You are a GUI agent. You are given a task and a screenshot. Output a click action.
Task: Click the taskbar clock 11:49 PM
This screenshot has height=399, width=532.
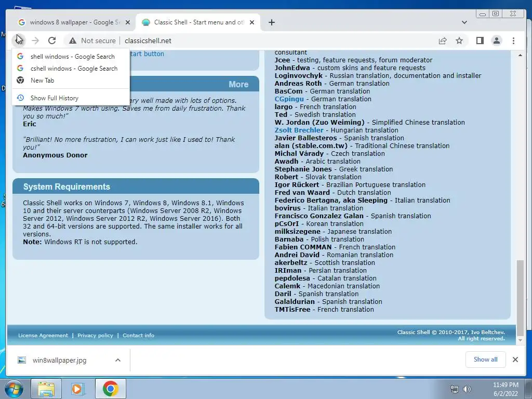click(x=506, y=385)
